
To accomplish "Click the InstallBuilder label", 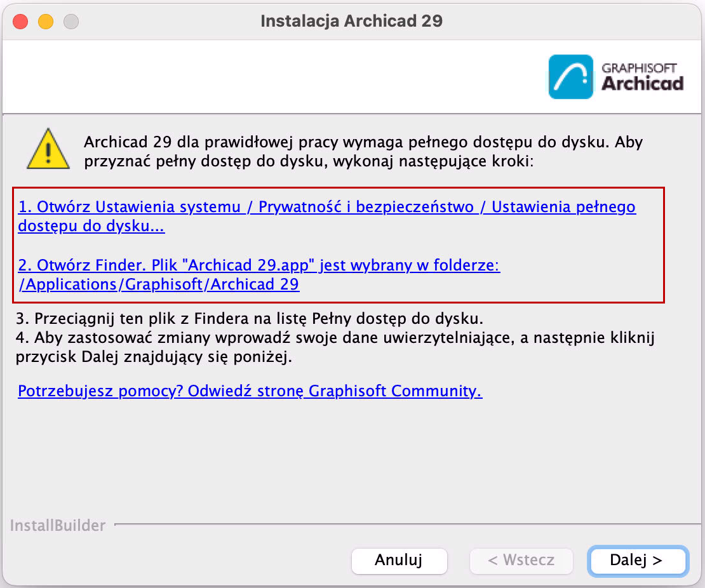I will pyautogui.click(x=58, y=525).
